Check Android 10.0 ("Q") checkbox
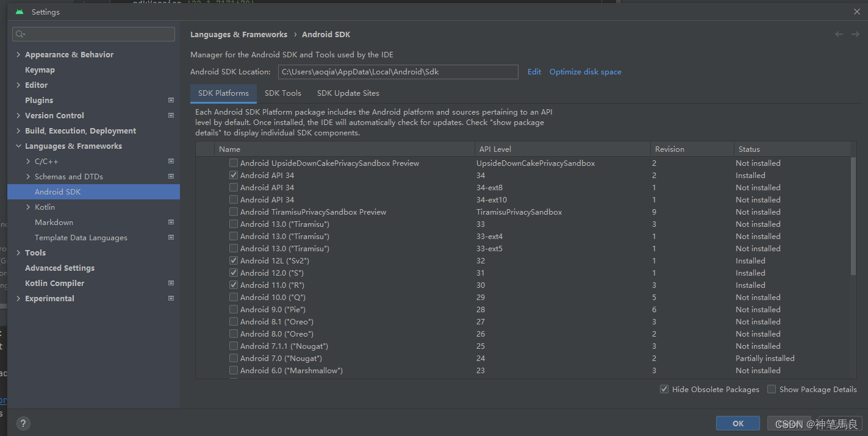868x436 pixels. click(234, 297)
